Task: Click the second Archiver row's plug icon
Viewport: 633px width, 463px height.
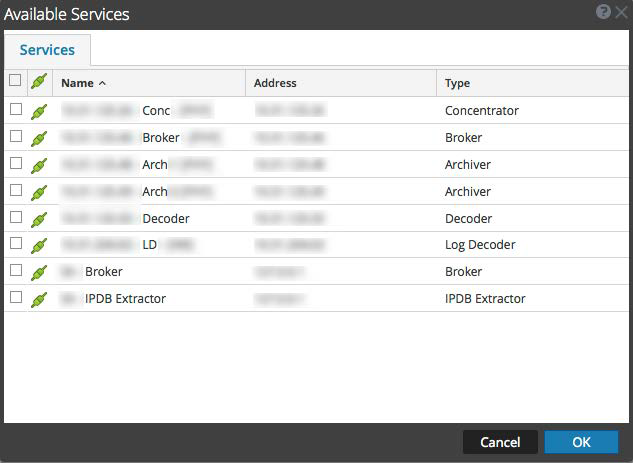Action: pos(39,192)
